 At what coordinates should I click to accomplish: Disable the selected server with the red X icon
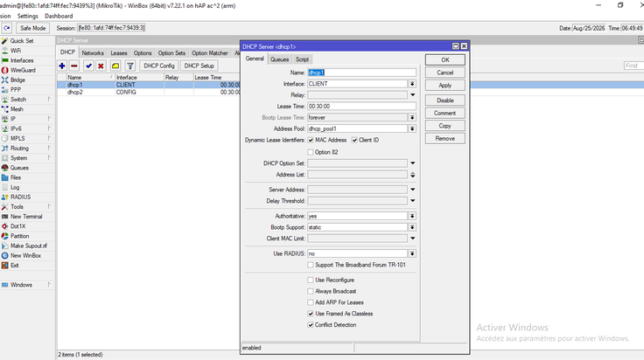[x=101, y=66]
